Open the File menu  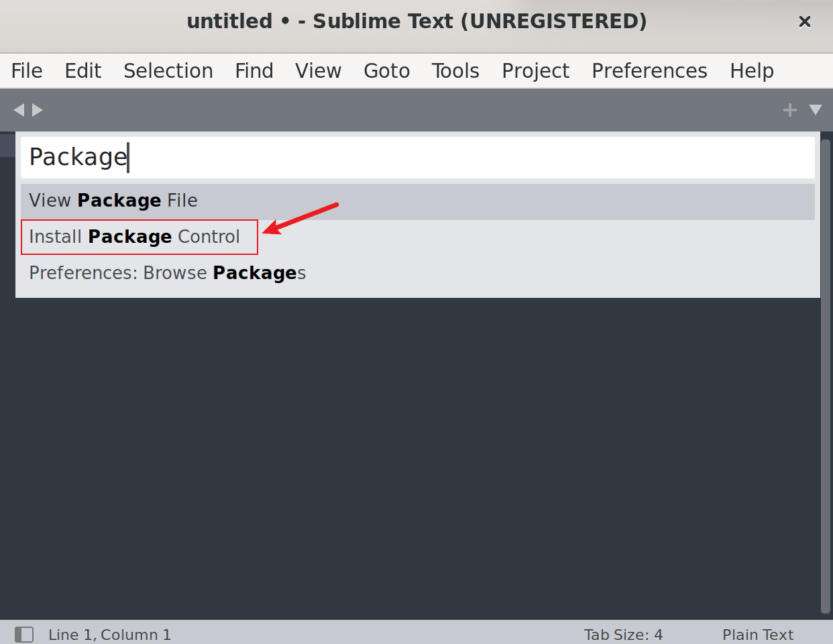(27, 70)
